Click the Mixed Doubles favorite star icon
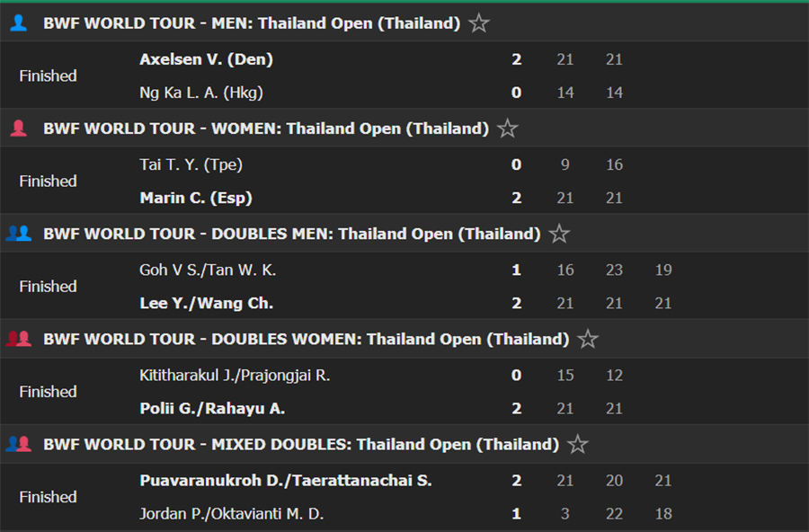Viewport: 809px width, 532px height. click(x=578, y=444)
